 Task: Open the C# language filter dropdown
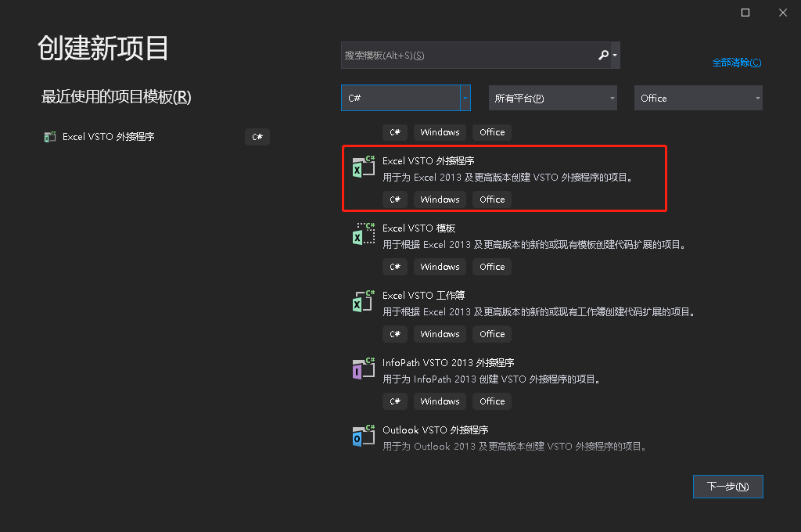point(406,98)
